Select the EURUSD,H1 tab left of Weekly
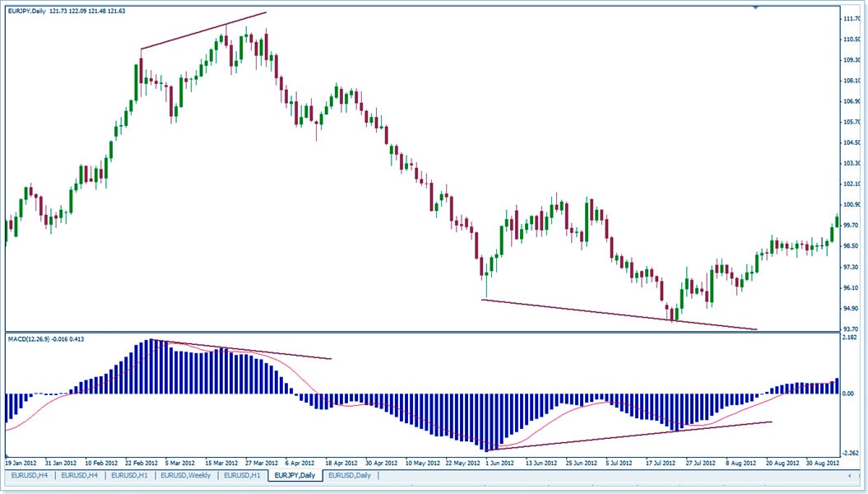This screenshot has width=868, height=494. (131, 476)
